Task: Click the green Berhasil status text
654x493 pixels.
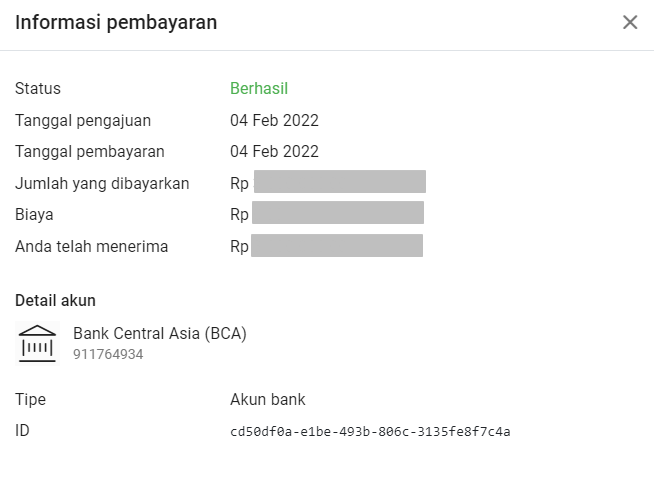Action: click(x=259, y=88)
